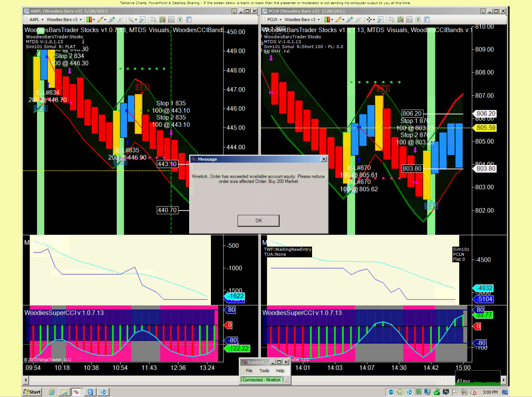Launch Internet Explorer from the taskbar

coord(52,392)
